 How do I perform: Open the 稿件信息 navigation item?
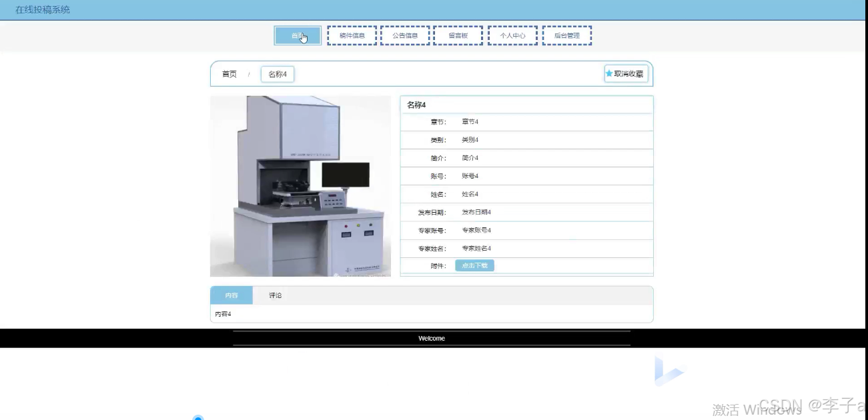pyautogui.click(x=352, y=35)
